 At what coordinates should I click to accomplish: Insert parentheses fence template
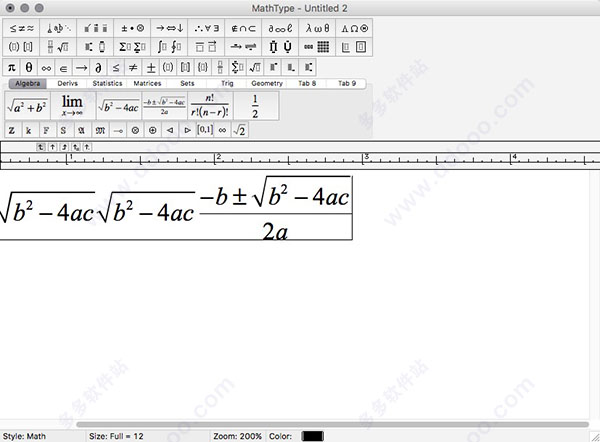pos(168,68)
